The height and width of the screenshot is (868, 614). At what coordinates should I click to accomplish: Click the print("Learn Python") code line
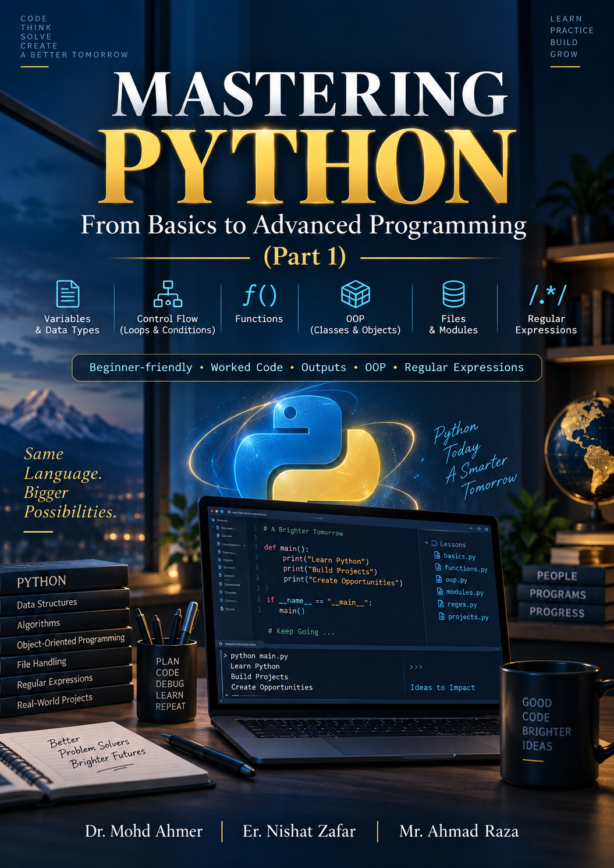326,559
